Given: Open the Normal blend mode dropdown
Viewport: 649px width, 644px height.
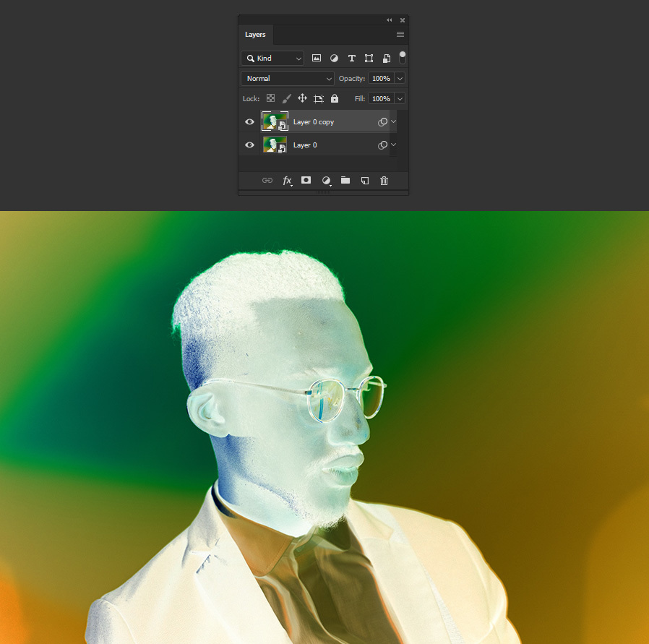Looking at the screenshot, I should coord(288,78).
